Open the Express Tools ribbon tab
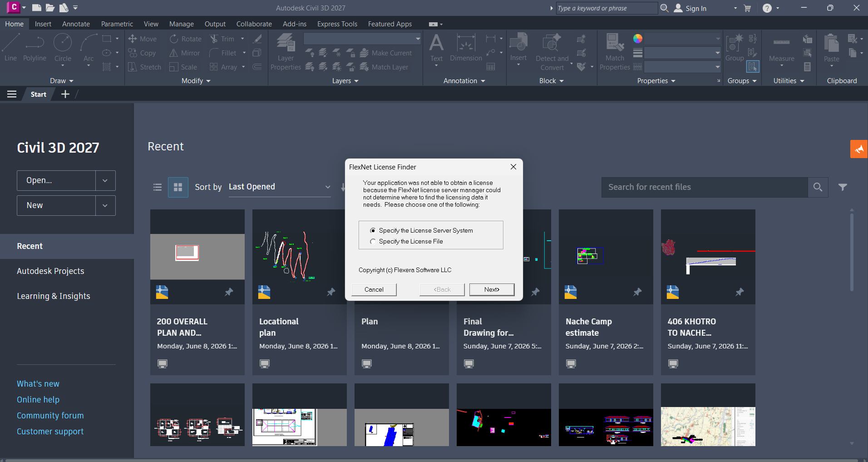Viewport: 868px width, 462px height. pyautogui.click(x=337, y=24)
